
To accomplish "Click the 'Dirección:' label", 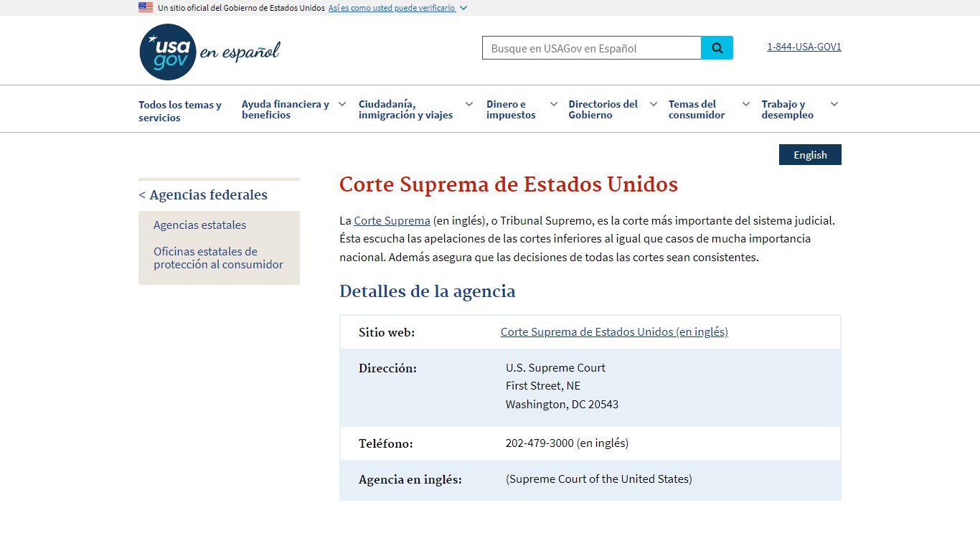I will pyautogui.click(x=387, y=368).
